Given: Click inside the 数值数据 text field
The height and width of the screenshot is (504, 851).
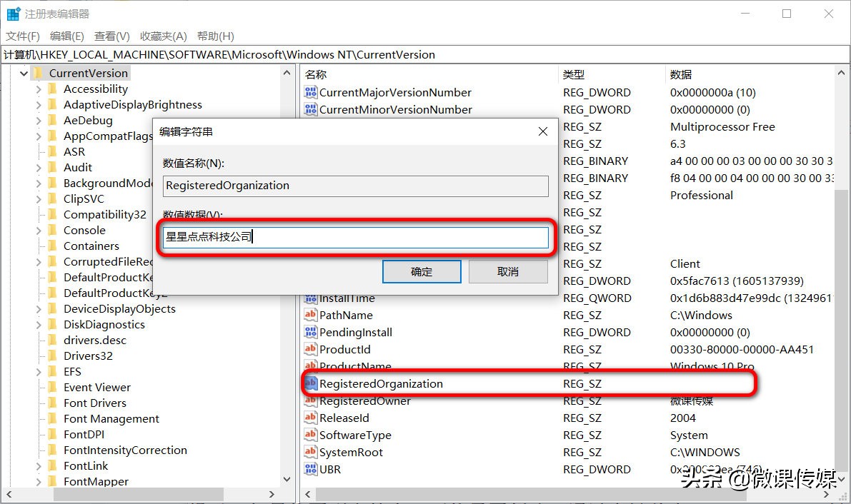Looking at the screenshot, I should [355, 236].
